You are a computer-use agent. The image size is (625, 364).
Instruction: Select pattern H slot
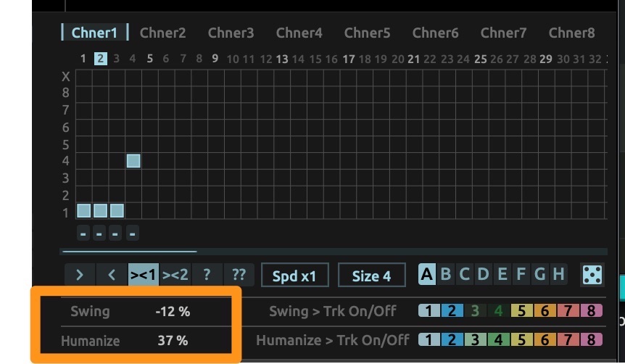tap(558, 275)
